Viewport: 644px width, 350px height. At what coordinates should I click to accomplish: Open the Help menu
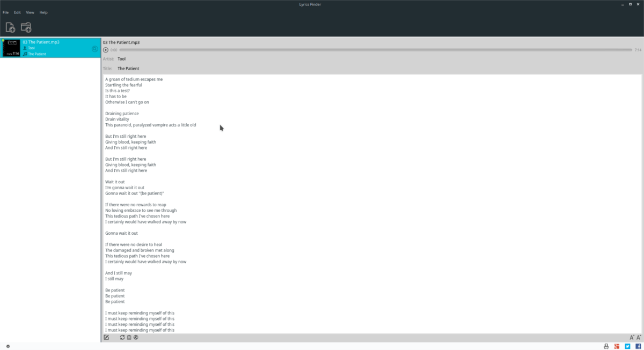point(43,12)
